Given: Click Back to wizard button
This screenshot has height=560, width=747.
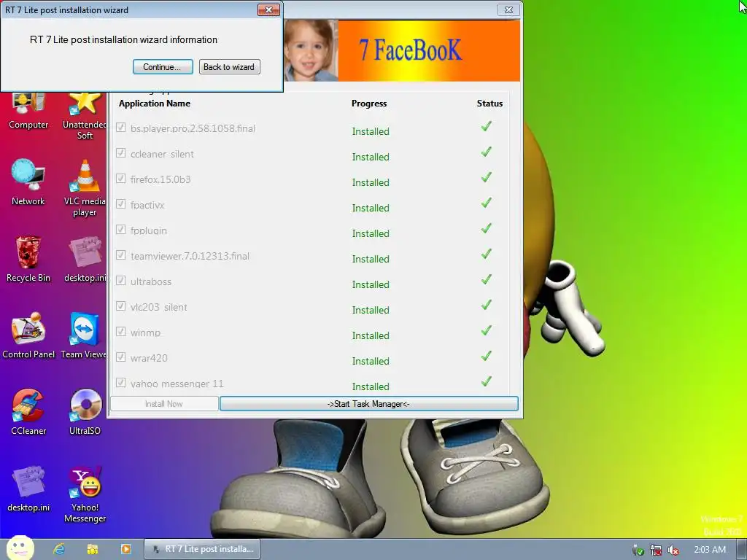Looking at the screenshot, I should pyautogui.click(x=229, y=66).
